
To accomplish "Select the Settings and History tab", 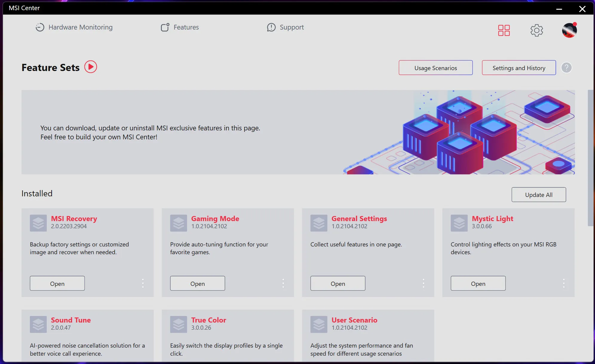I will (519, 67).
